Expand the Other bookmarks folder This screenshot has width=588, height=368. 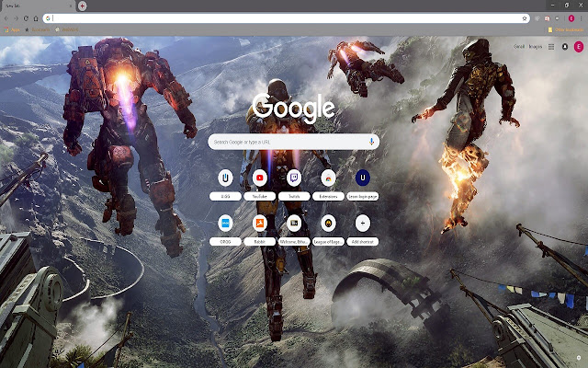[566, 29]
